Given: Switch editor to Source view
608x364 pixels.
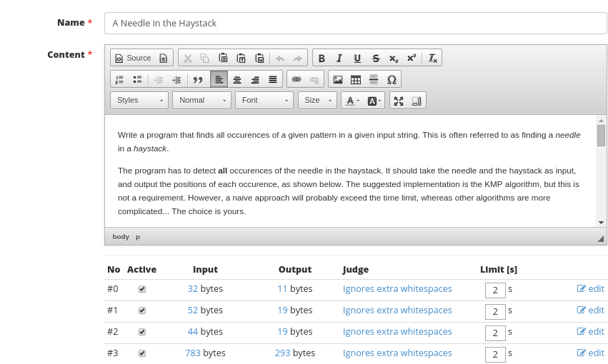Looking at the screenshot, I should tap(133, 58).
